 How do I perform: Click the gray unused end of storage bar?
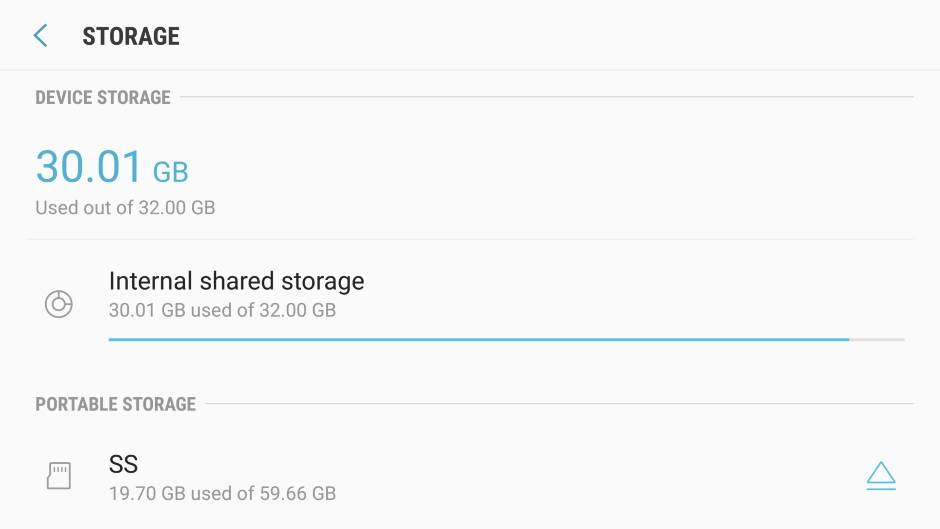877,340
